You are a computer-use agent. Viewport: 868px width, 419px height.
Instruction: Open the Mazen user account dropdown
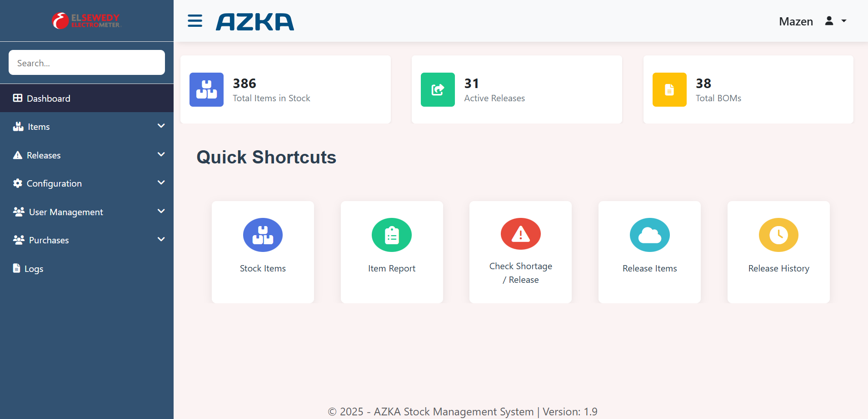click(x=813, y=21)
